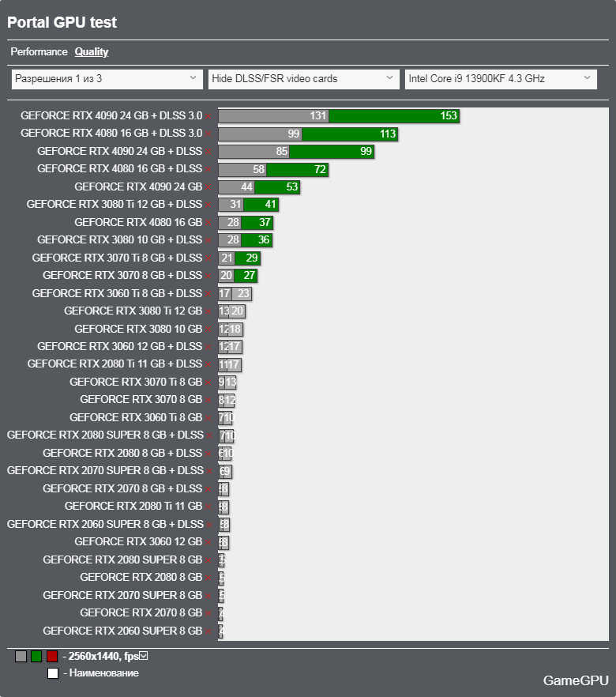616x697 pixels.
Task: Remove RTX 2060 SUPER 8 GB + DLSS row
Action: pyautogui.click(x=209, y=525)
